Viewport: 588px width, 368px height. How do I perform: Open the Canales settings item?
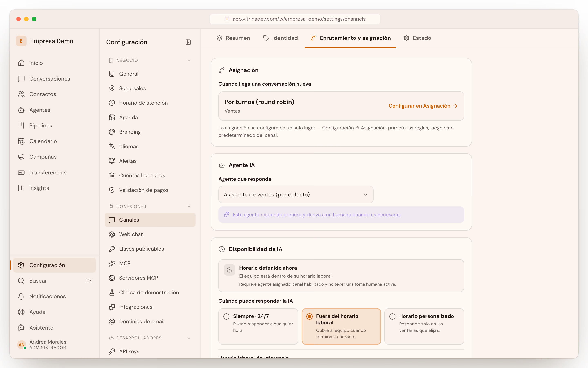[x=150, y=220]
